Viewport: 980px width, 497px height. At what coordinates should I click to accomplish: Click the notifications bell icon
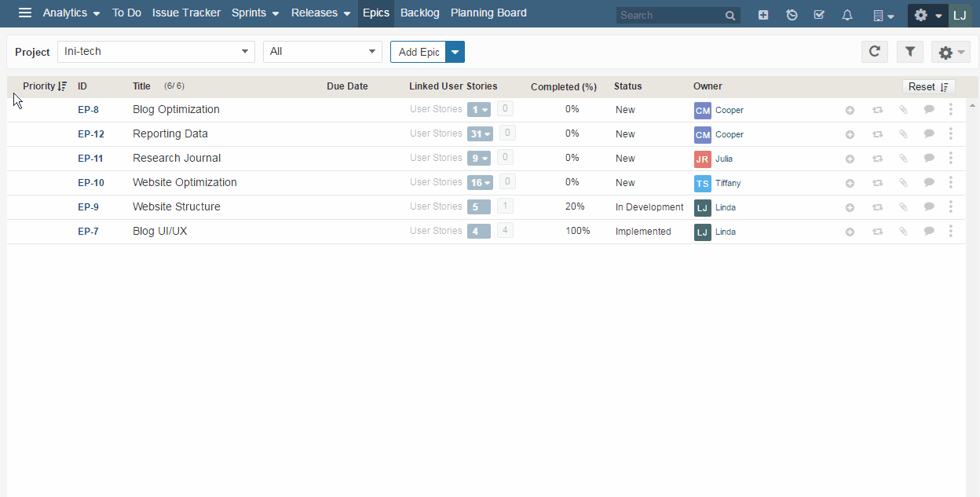[847, 15]
